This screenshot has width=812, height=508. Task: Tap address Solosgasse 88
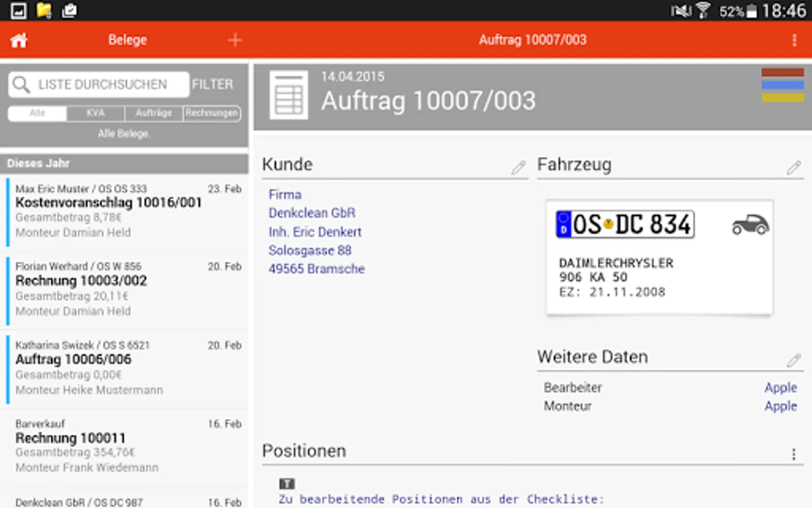coord(310,250)
